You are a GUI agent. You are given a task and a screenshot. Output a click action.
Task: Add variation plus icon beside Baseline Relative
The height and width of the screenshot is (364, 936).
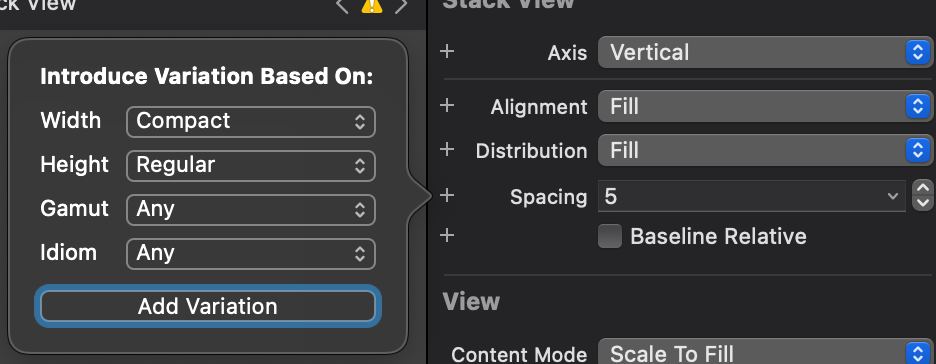447,235
